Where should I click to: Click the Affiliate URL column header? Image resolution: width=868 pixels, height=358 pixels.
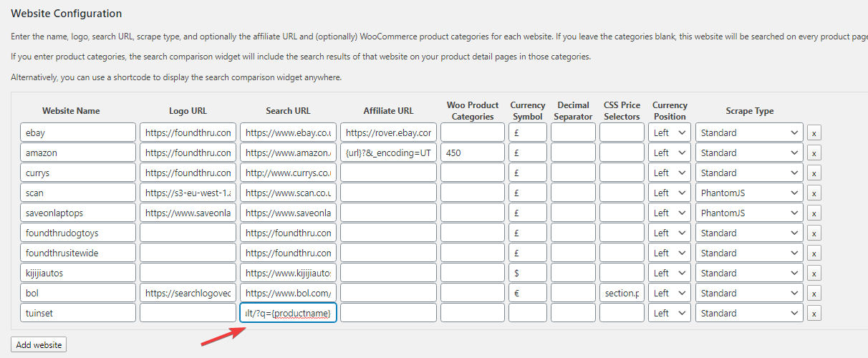[388, 111]
